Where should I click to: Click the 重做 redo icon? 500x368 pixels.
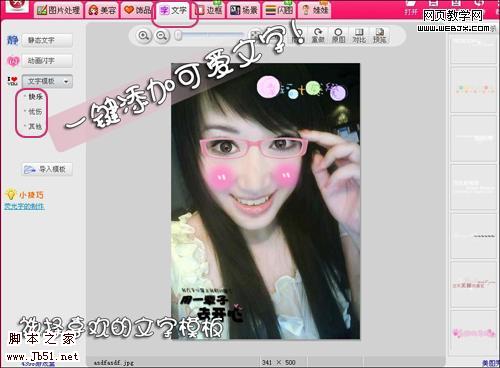coord(318,35)
